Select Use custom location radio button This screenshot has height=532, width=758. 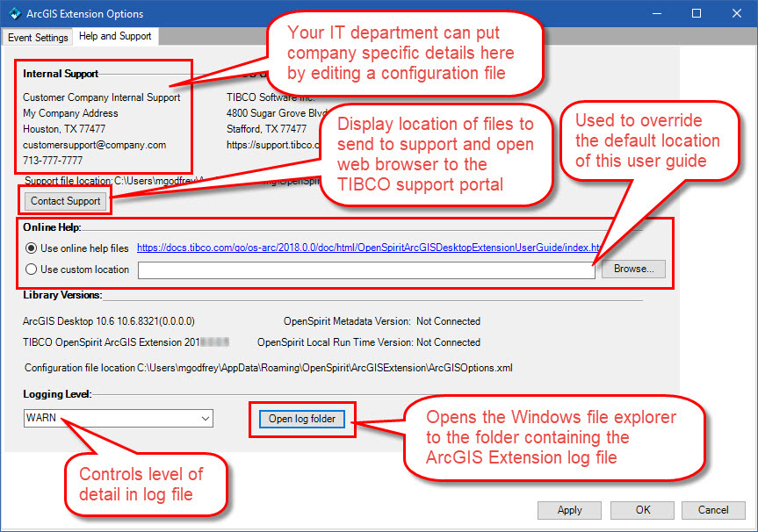coord(31,270)
